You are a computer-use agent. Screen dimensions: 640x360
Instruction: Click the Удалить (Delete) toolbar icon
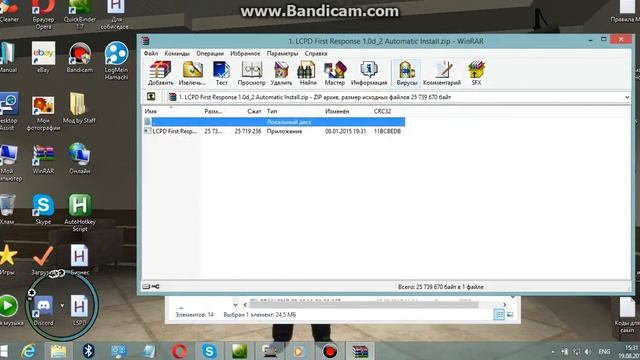281,73
